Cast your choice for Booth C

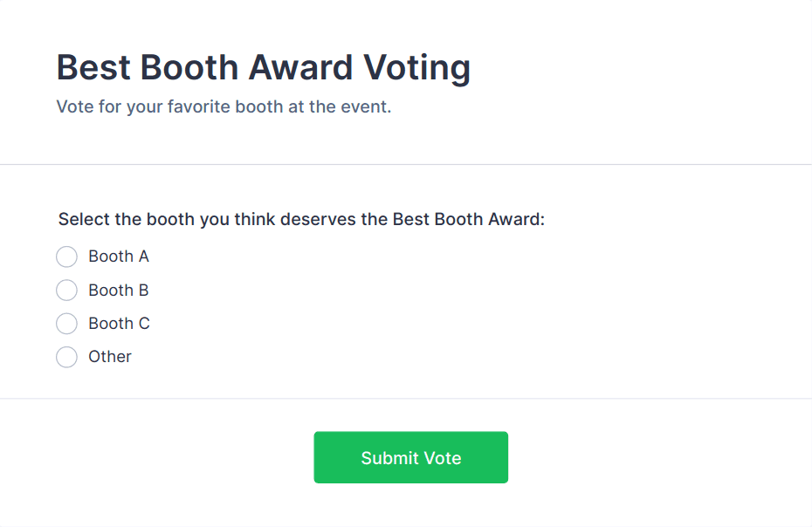(66, 324)
